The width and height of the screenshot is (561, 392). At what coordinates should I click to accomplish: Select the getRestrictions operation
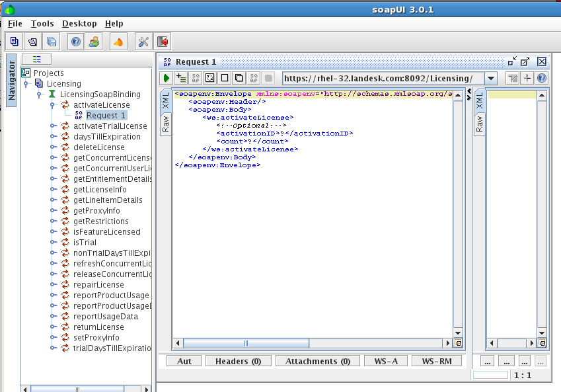tap(101, 221)
